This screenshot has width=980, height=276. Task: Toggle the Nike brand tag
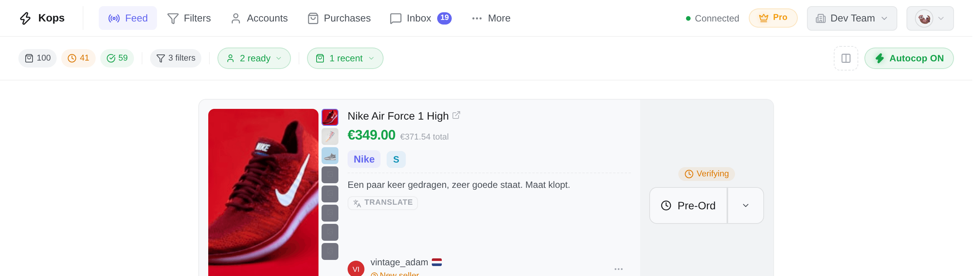pos(364,159)
